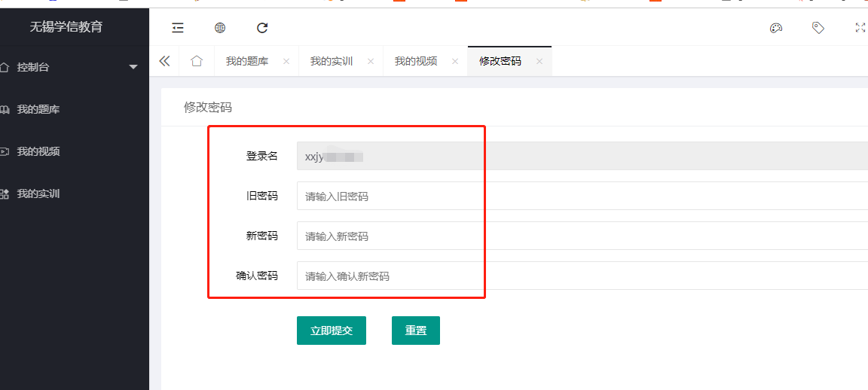Switch to the 我的视频 tab
The height and width of the screenshot is (390, 868).
point(415,61)
